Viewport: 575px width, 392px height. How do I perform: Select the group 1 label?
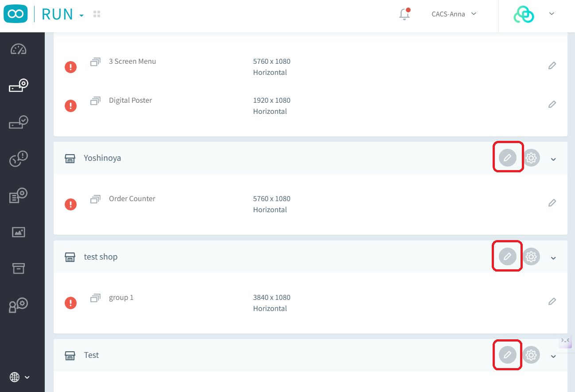tap(121, 298)
